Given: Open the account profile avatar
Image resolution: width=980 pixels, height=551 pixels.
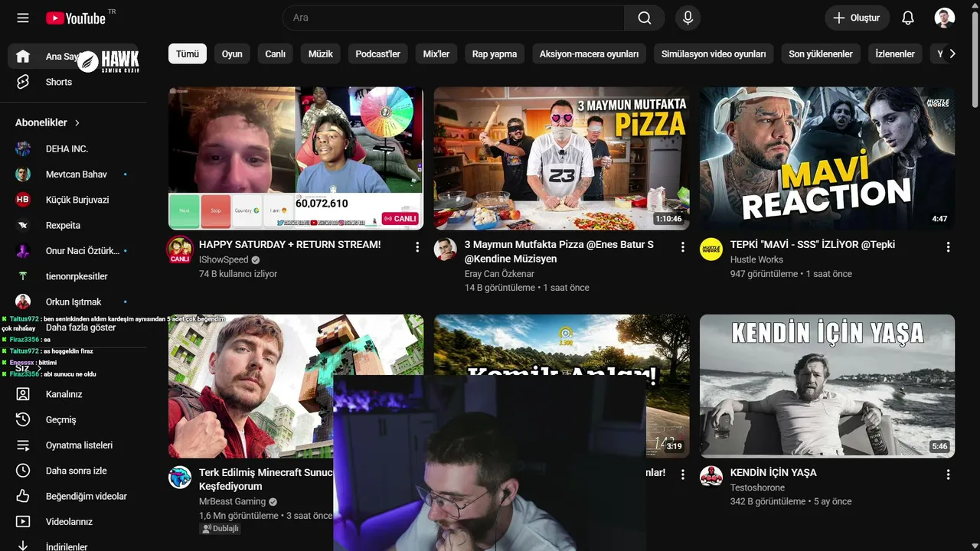Looking at the screenshot, I should point(945,18).
